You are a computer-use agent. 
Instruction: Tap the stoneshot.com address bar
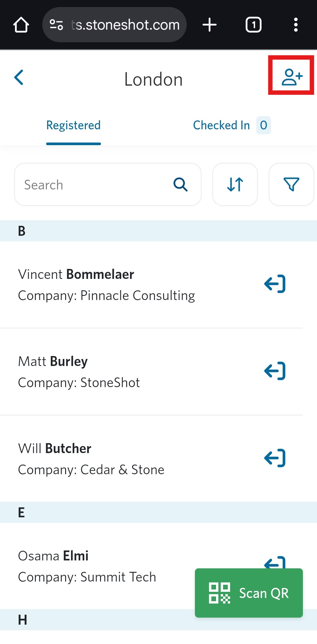tap(125, 25)
